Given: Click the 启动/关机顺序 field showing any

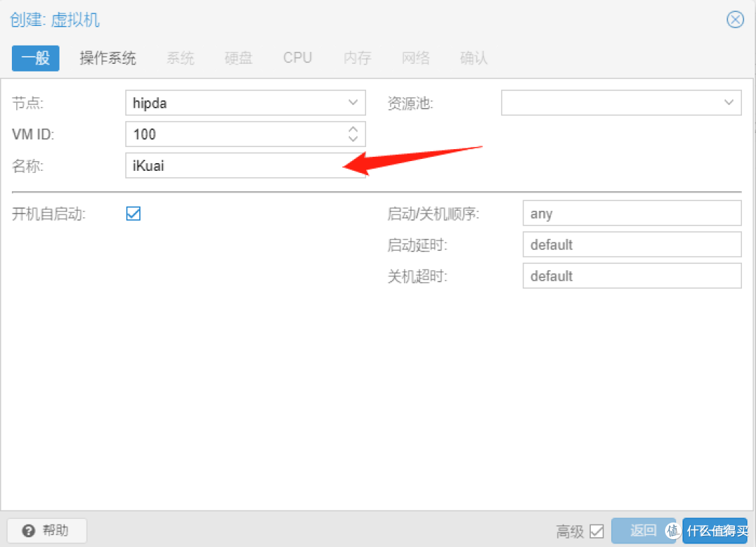Looking at the screenshot, I should tap(631, 213).
